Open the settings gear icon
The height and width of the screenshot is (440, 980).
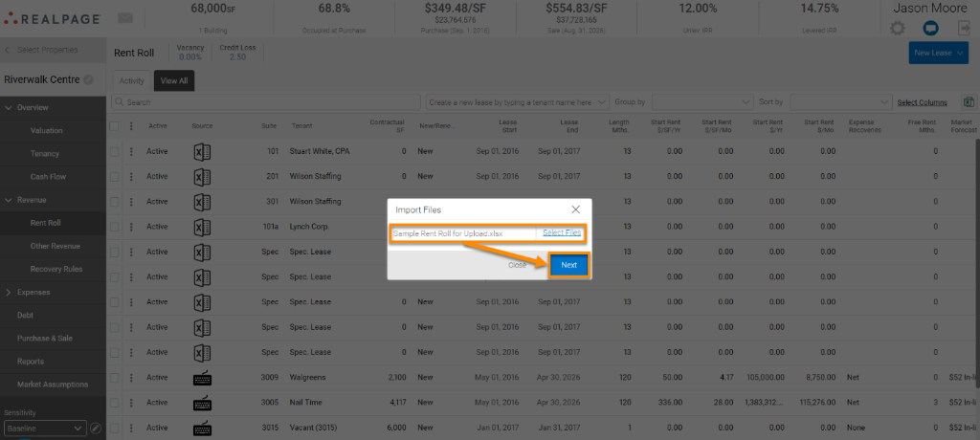(x=897, y=29)
